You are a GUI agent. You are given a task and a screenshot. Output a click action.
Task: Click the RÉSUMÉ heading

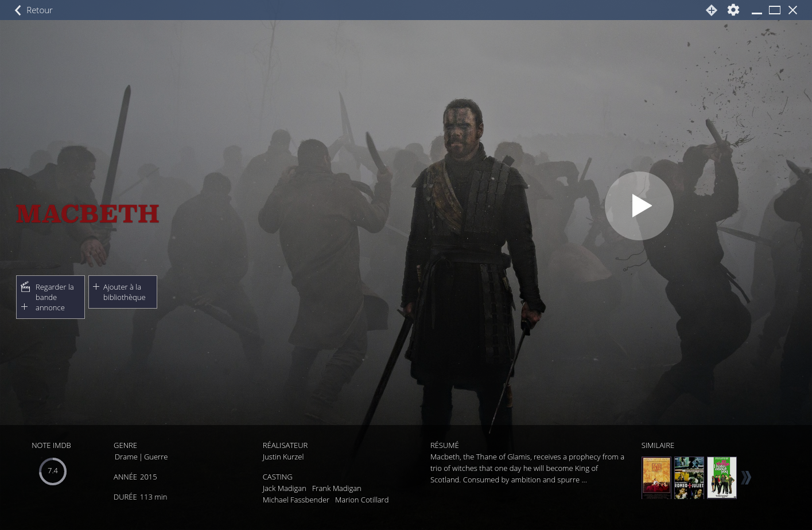coord(445,446)
